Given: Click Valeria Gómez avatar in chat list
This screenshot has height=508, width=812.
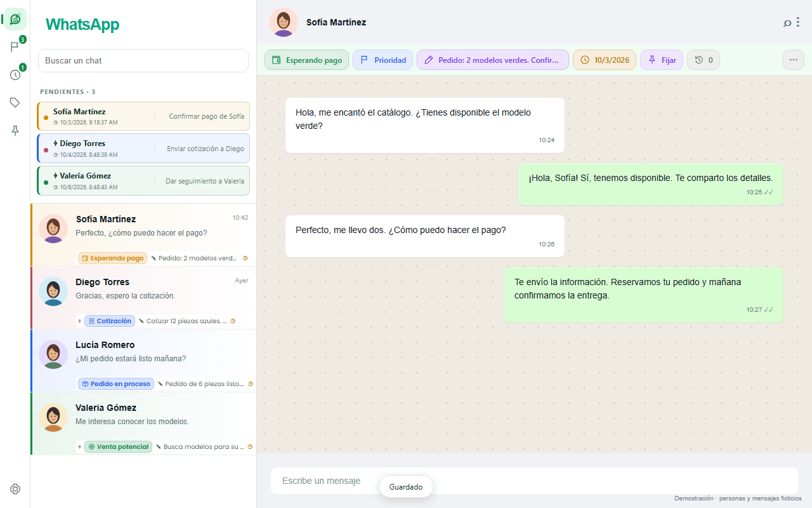Looking at the screenshot, I should coord(53,417).
